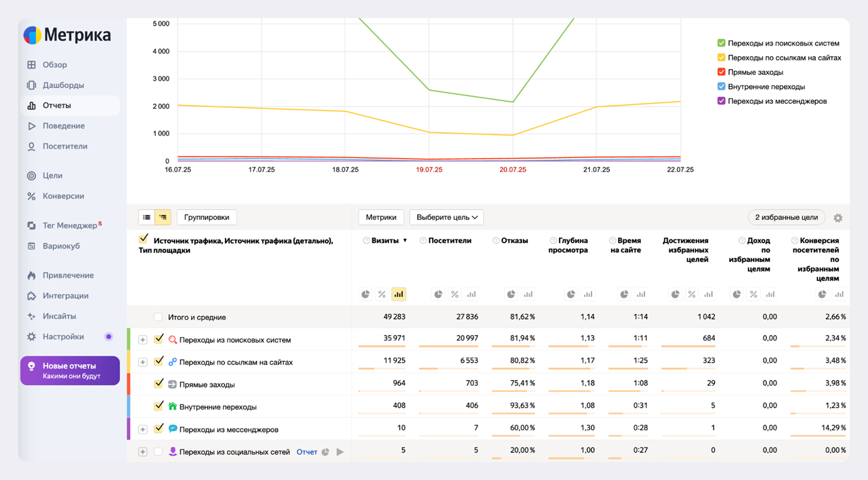Expand Переходы из поисковых систем row

tap(143, 340)
